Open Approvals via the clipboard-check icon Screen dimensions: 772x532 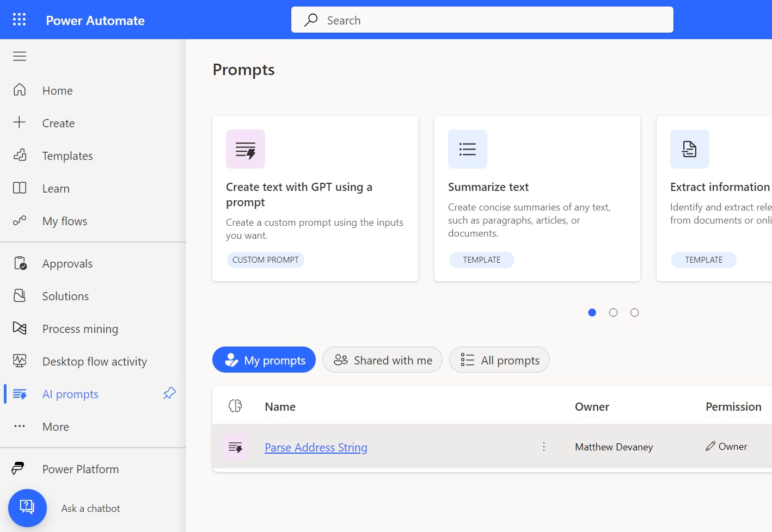coord(19,263)
